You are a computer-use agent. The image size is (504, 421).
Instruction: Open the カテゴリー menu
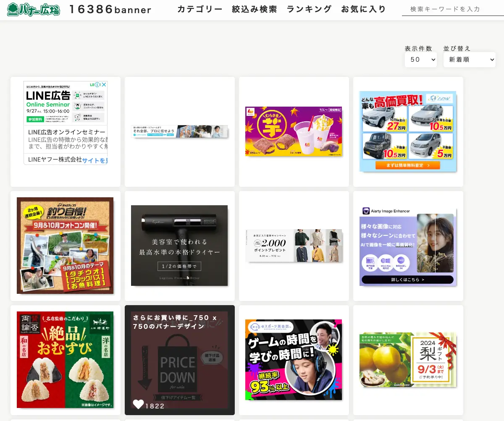point(199,8)
